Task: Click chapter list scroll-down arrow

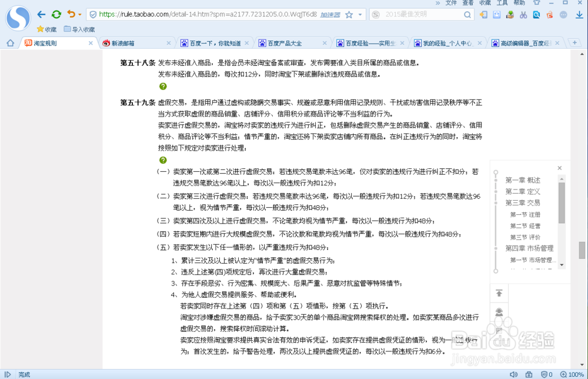Action: coord(562,265)
